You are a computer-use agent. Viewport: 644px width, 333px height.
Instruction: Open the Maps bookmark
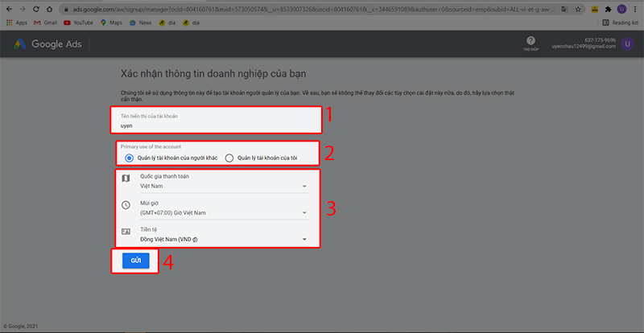point(114,23)
